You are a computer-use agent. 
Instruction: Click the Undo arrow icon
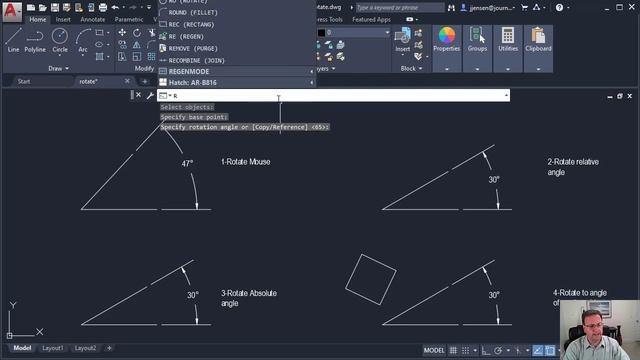pyautogui.click(x=115, y=7)
